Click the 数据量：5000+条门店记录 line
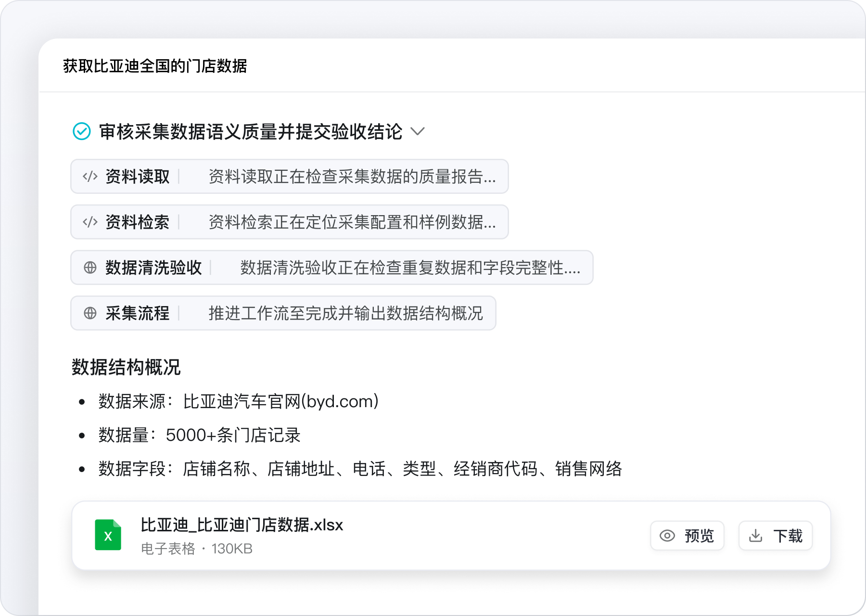Image resolution: width=866 pixels, height=616 pixels. point(199,435)
